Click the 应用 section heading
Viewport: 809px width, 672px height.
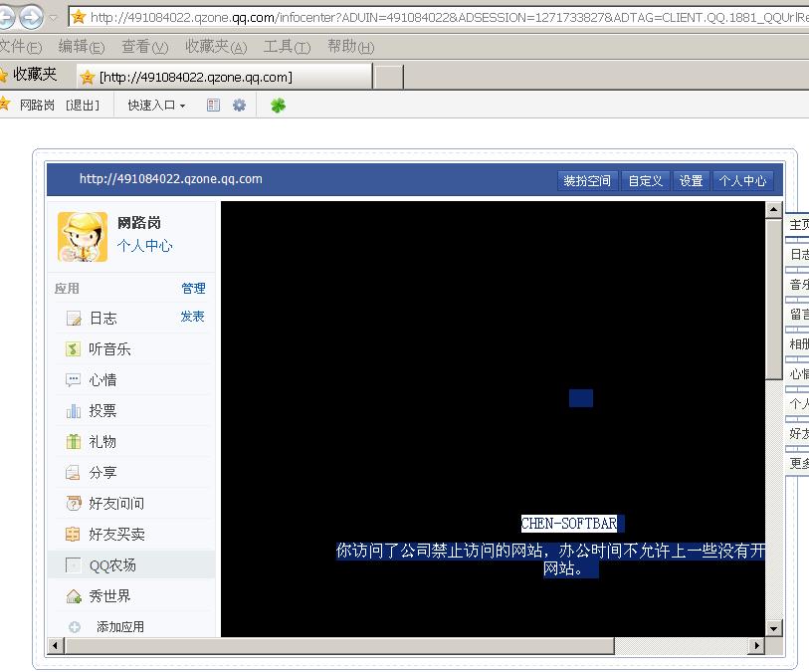pos(67,288)
